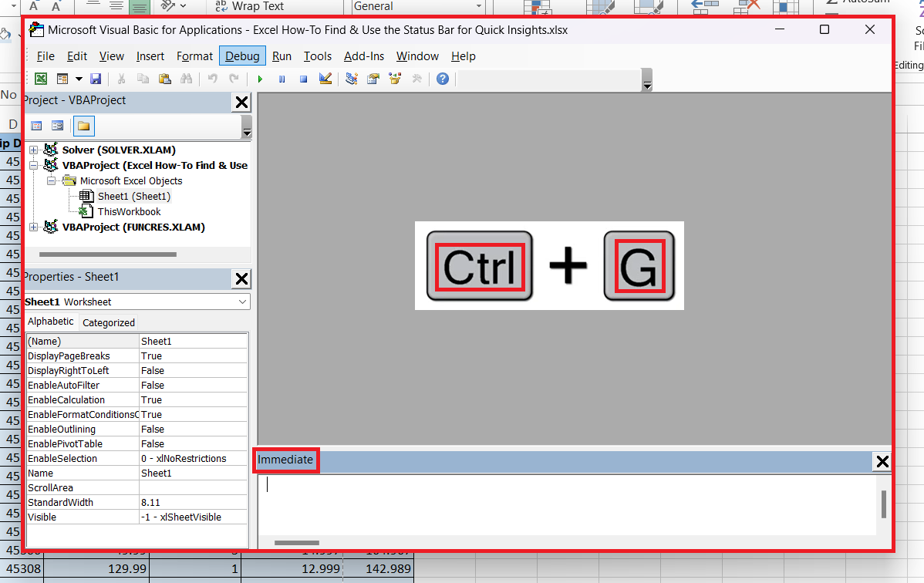Screen dimensions: 924x583
Task: Open the File menu
Action: (46, 56)
